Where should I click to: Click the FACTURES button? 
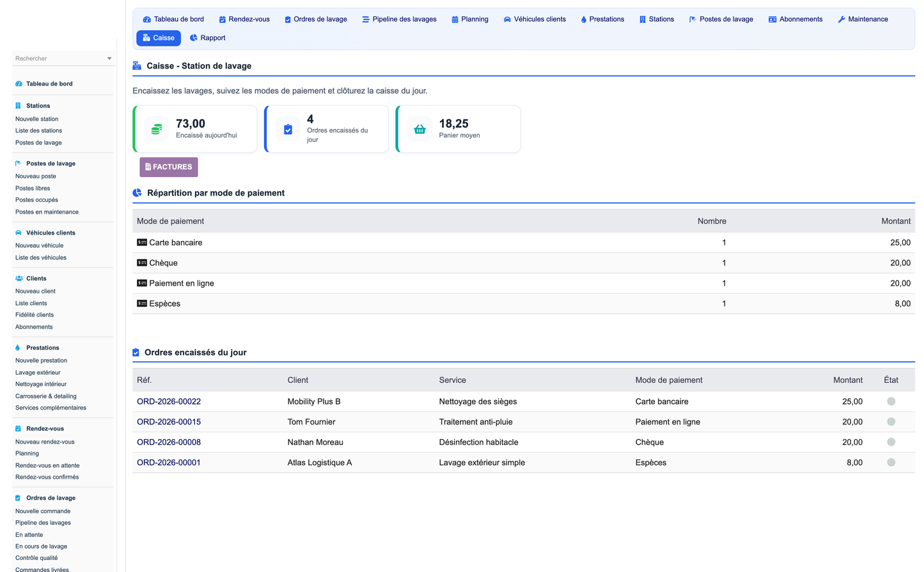tap(169, 167)
